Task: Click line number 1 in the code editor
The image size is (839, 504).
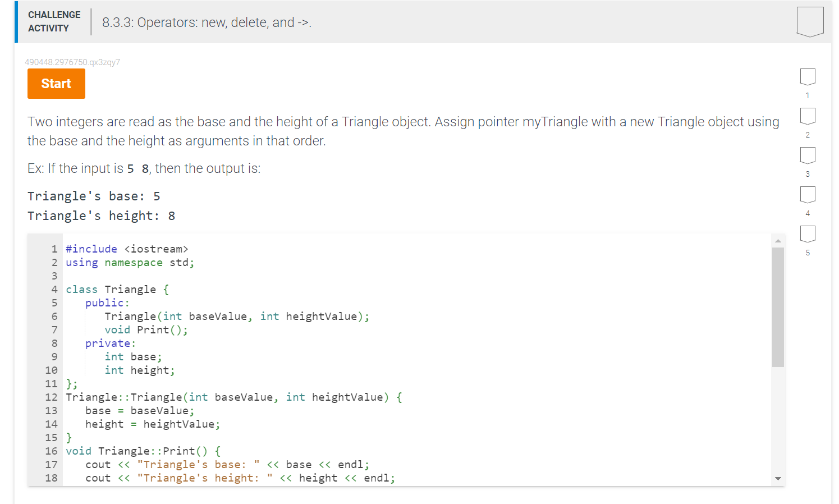Action: pos(54,249)
